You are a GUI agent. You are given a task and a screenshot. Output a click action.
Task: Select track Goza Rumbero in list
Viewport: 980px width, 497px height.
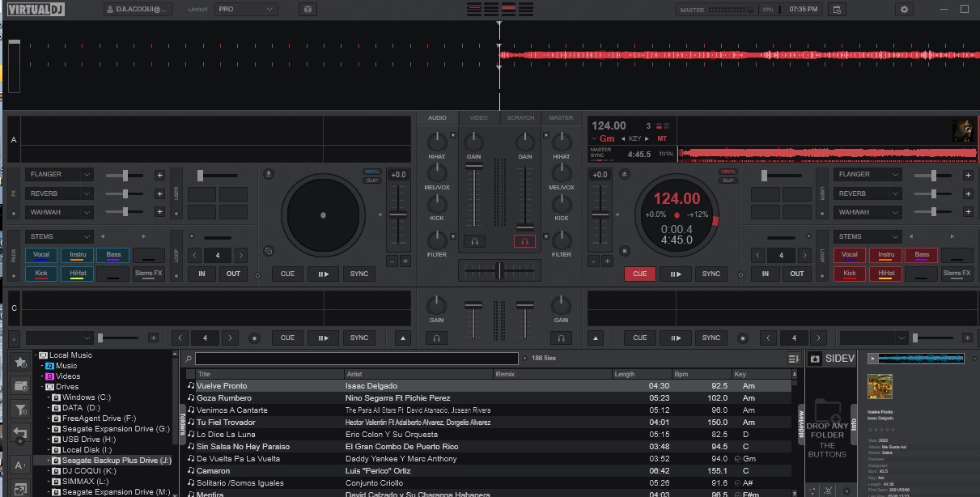(489, 398)
